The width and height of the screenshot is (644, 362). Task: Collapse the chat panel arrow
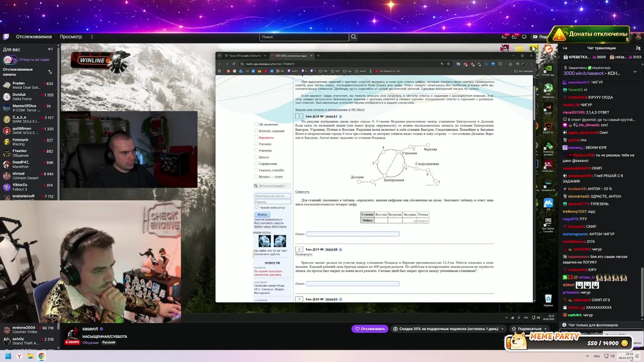[565, 48]
